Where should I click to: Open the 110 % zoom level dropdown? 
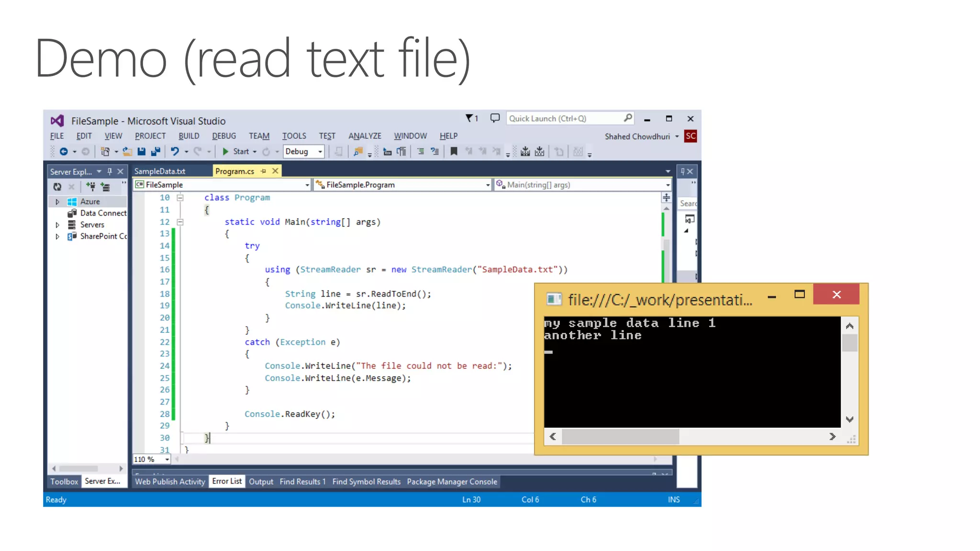click(167, 460)
